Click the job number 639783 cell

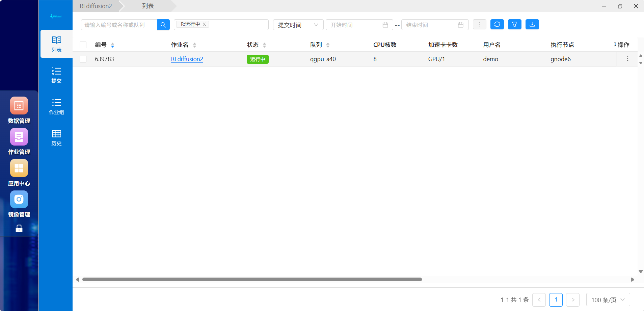pyautogui.click(x=104, y=59)
